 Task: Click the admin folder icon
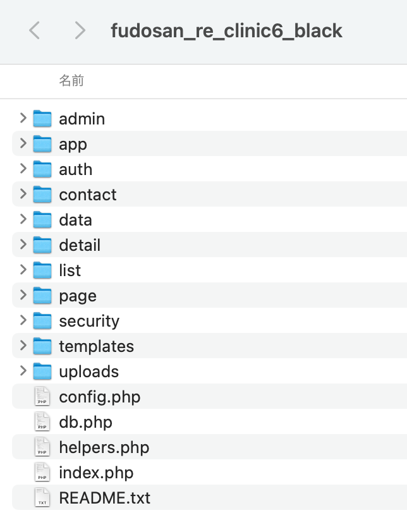(x=42, y=118)
